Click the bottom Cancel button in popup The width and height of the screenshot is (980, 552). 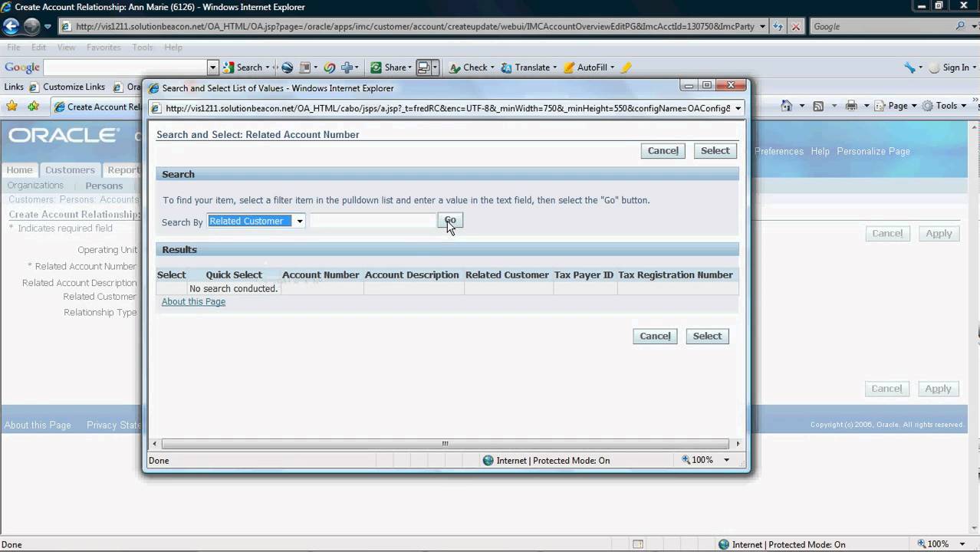(655, 337)
